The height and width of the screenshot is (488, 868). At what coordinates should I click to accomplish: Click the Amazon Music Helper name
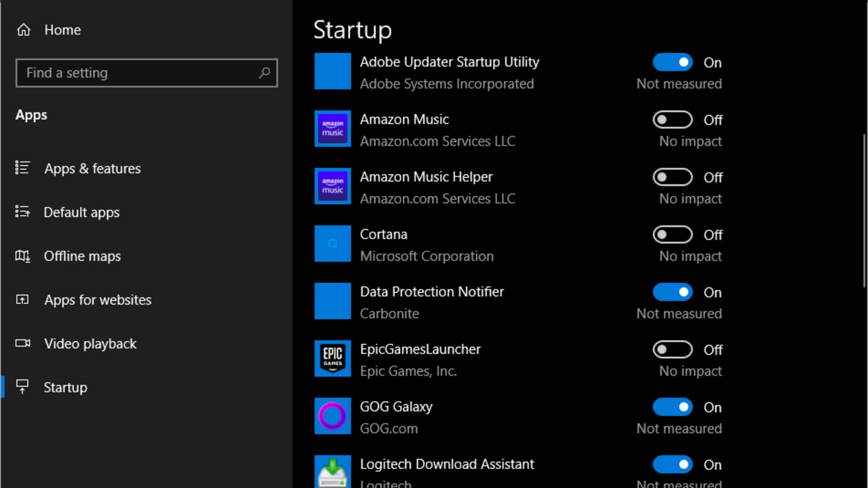point(426,177)
